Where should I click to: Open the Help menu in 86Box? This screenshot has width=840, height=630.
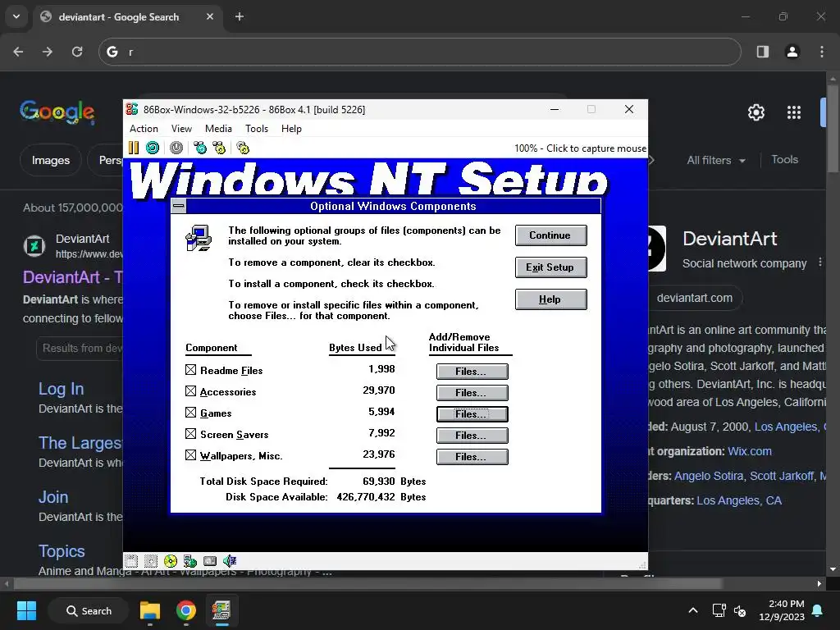pos(291,129)
